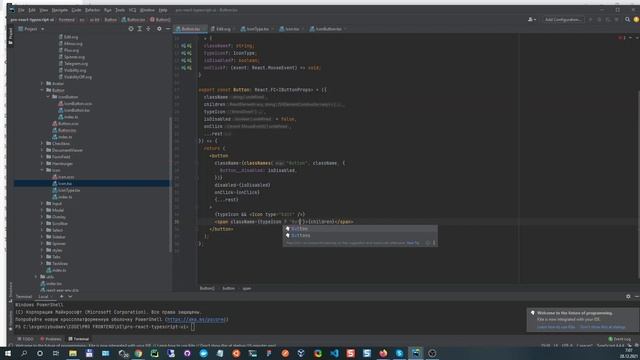The height and width of the screenshot is (360, 640).
Task: Add a new terminal session with the plus icon
Action: pyautogui.click(x=62, y=296)
